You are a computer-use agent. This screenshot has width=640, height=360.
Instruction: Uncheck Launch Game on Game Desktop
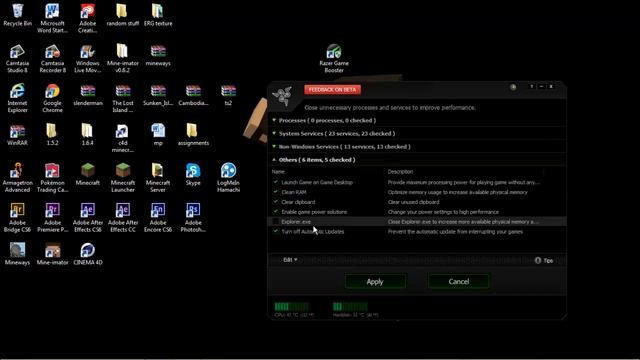coord(276,182)
